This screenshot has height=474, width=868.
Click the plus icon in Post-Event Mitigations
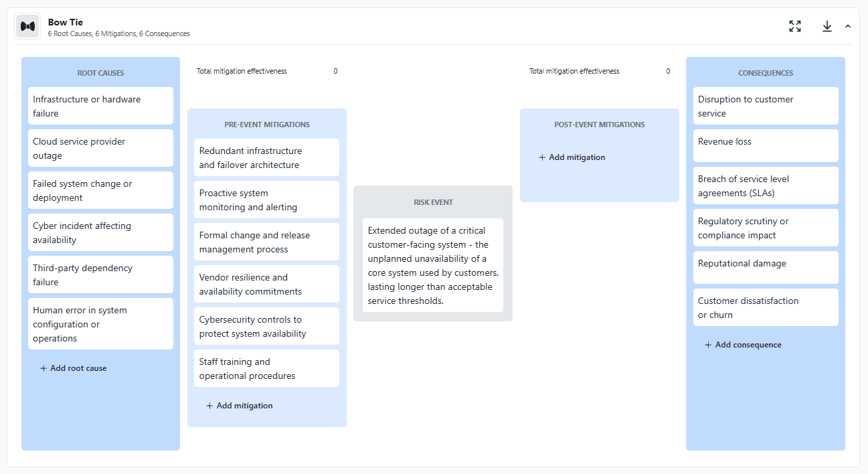pos(541,157)
